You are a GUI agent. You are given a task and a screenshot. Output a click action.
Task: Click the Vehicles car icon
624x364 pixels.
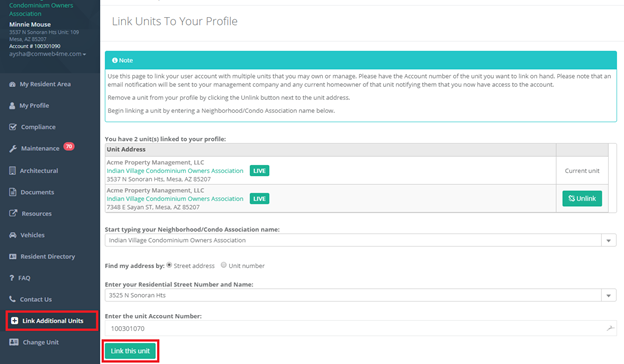click(13, 235)
